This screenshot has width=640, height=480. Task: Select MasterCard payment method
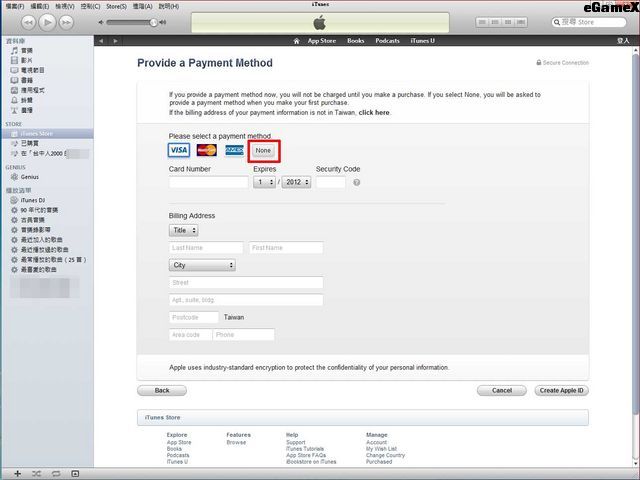tap(207, 150)
